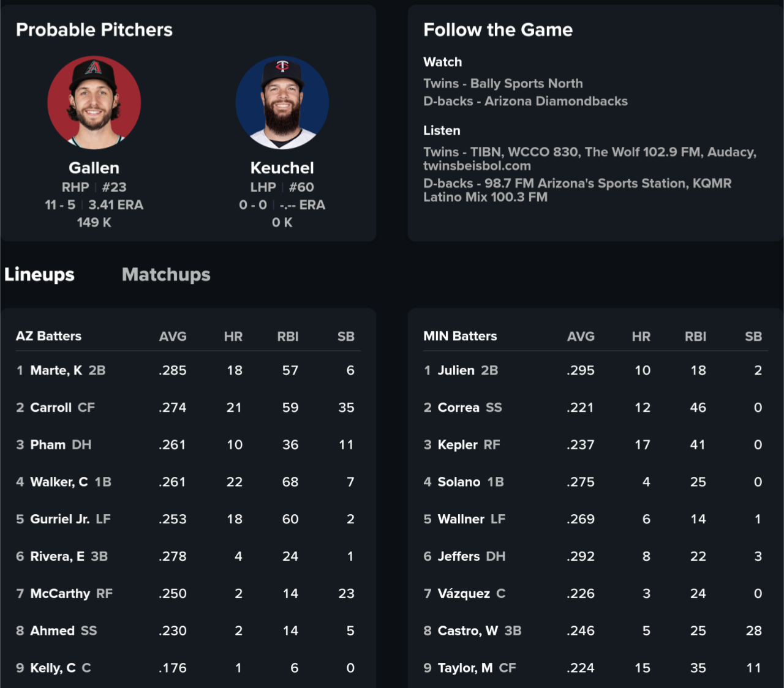784x688 pixels.
Task: Open Carroll's player page
Action: [51, 408]
